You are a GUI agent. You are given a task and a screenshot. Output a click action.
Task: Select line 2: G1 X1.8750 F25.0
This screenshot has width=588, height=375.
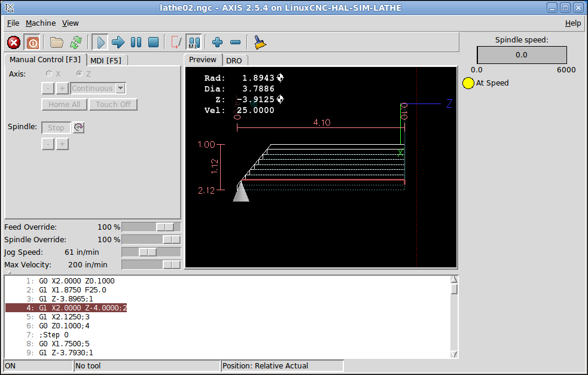[72, 290]
